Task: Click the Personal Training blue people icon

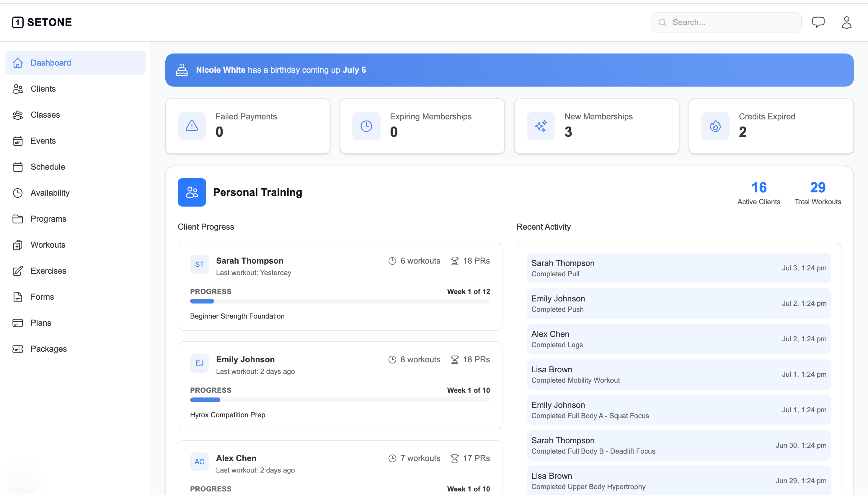Action: point(192,192)
